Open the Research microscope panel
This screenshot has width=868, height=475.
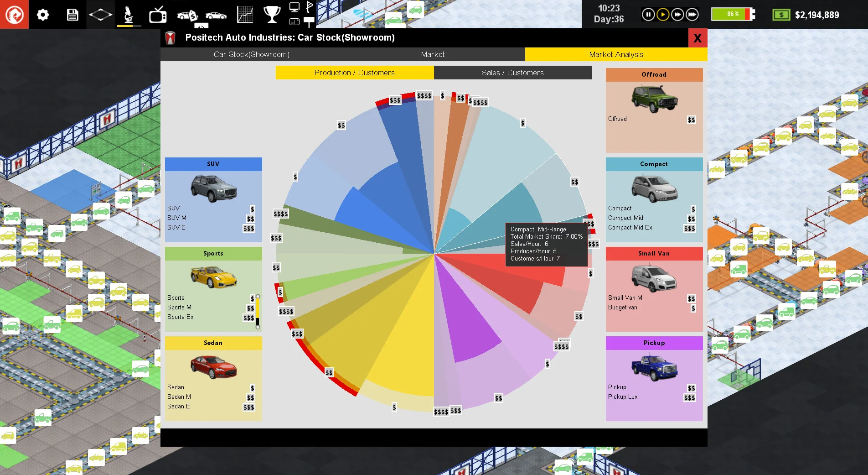coord(128,14)
